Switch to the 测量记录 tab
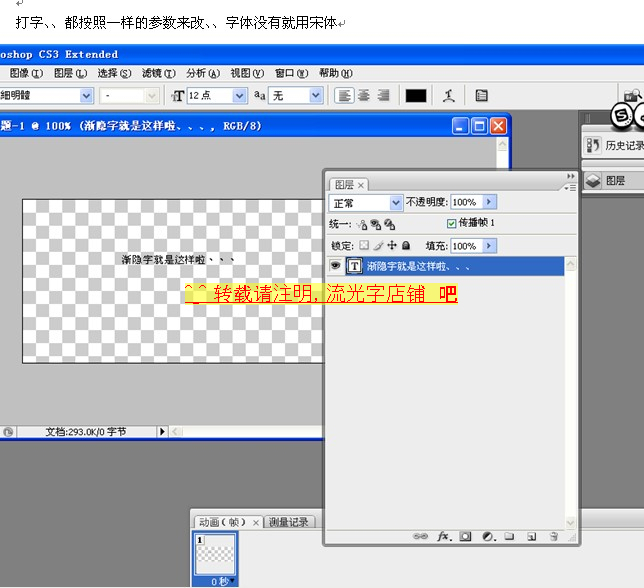The width and height of the screenshot is (644, 588). (x=288, y=522)
